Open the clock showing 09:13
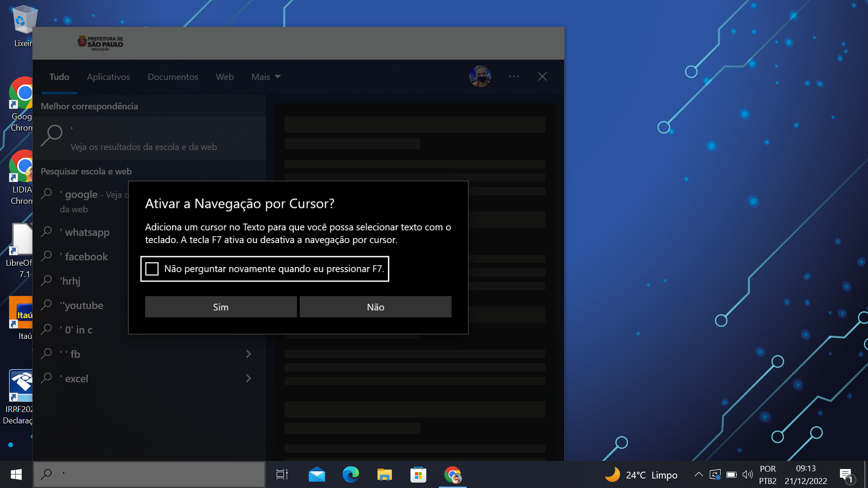 pos(806,475)
